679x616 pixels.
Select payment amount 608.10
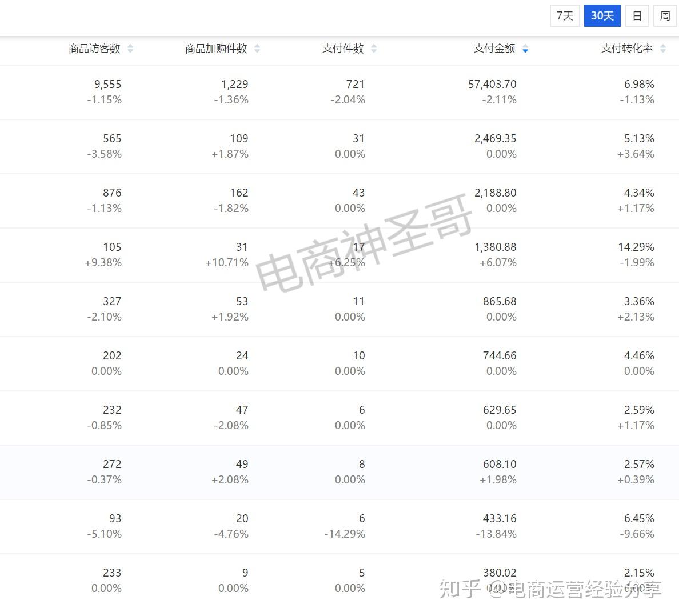point(500,465)
